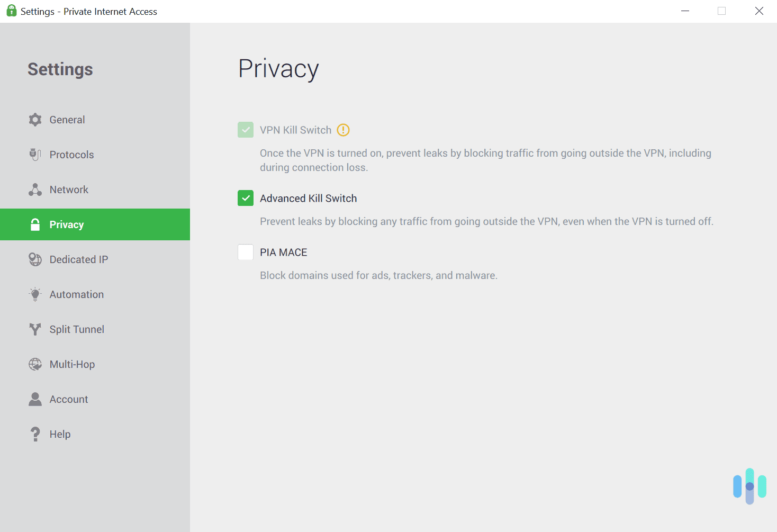The width and height of the screenshot is (777, 532).
Task: Click the General gear icon
Action: (35, 120)
